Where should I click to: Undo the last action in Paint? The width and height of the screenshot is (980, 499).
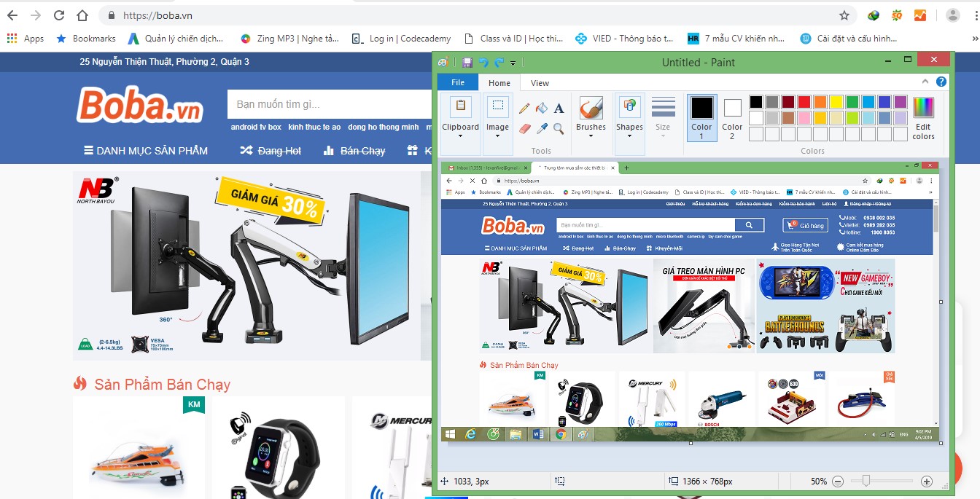point(483,63)
